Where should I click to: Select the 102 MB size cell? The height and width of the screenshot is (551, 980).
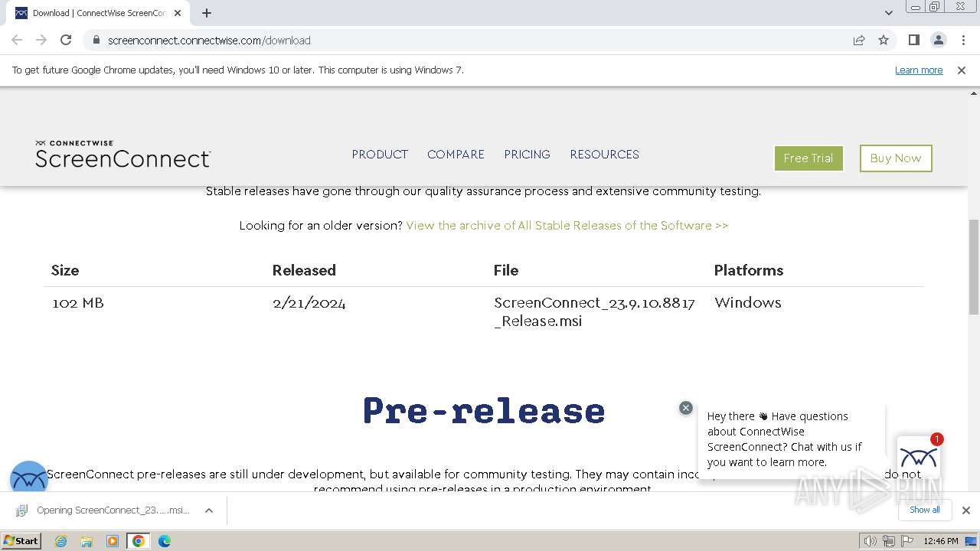click(78, 303)
